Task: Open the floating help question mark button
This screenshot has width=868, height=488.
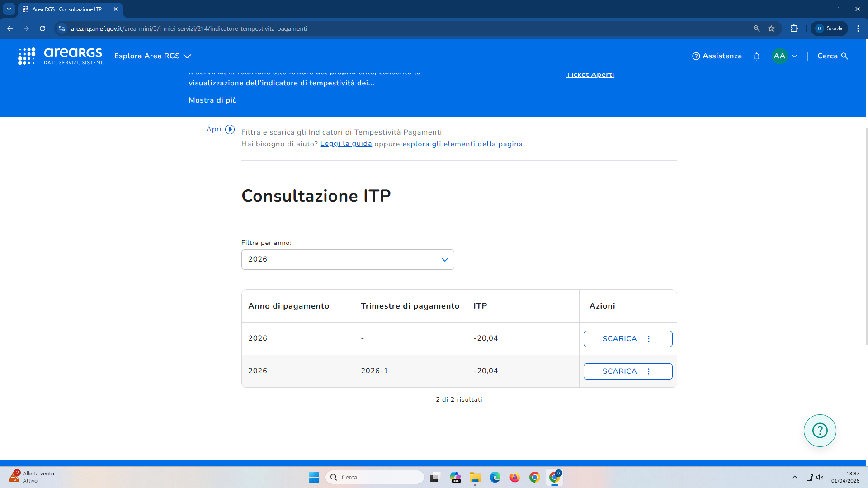Action: pos(820,430)
